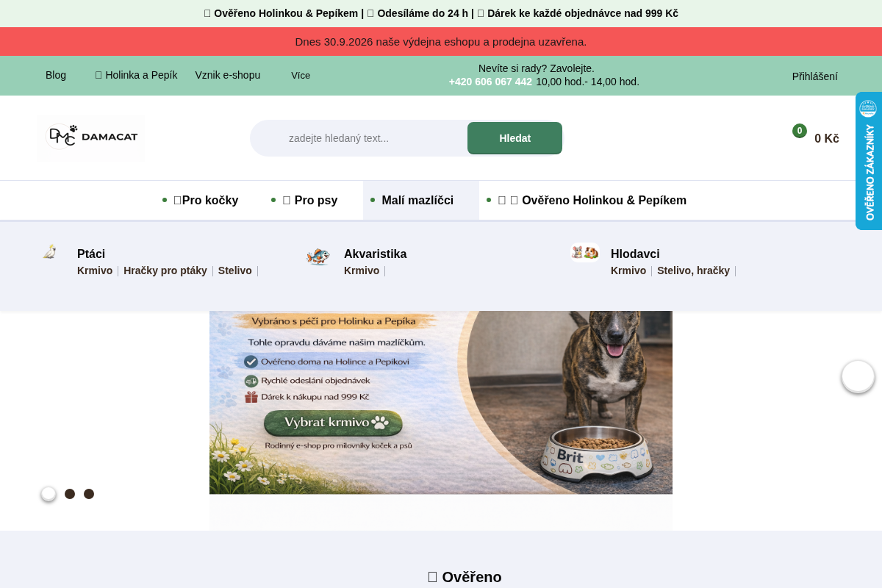Open the Vznik e-shopu link
Viewport: 882px width, 588px height.
(228, 75)
